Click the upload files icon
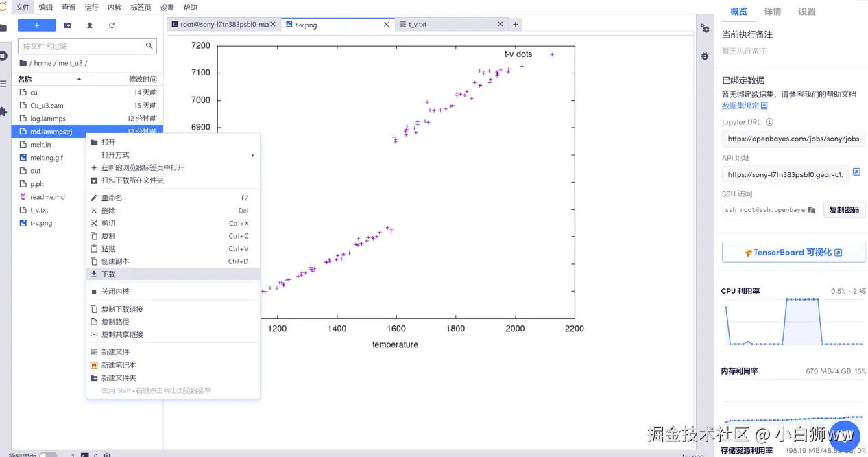This screenshot has width=868, height=457. point(89,25)
